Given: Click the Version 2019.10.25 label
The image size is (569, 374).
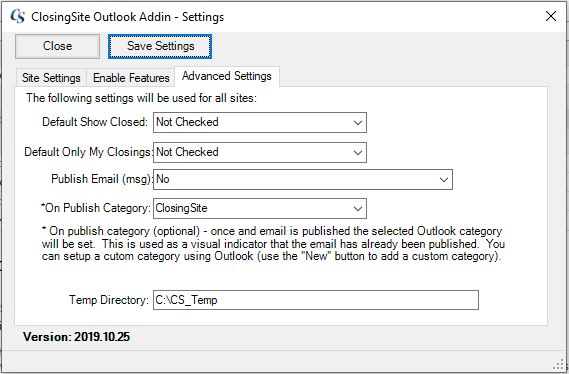Looking at the screenshot, I should click(76, 337).
